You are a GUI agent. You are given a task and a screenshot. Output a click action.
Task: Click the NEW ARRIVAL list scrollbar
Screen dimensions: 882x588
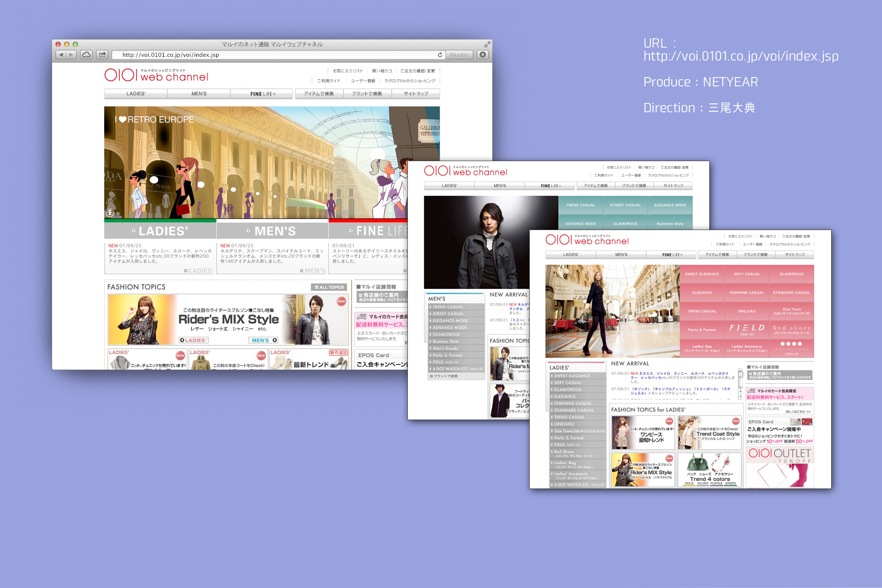point(740,379)
